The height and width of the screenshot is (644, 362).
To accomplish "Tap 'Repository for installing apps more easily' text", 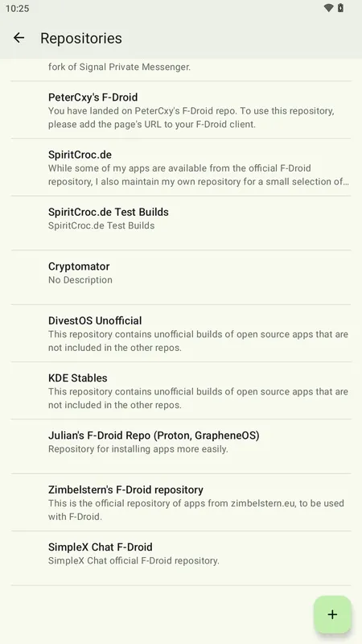I will 138,449.
